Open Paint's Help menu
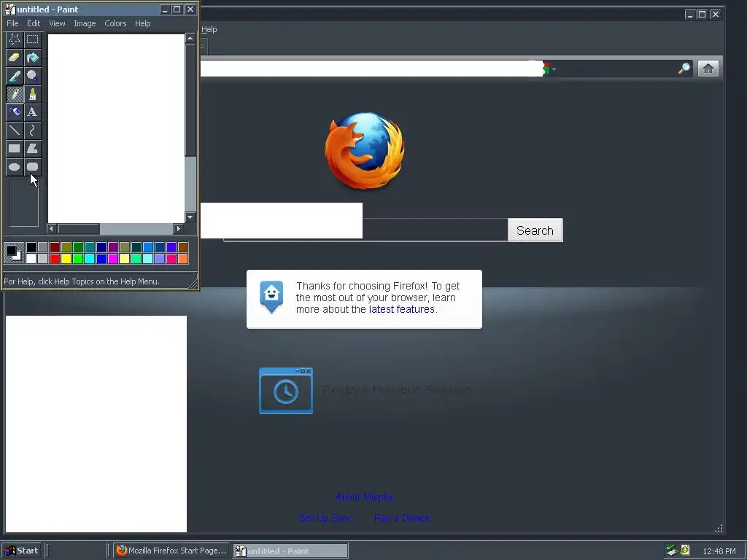This screenshot has width=747, height=560. [142, 23]
